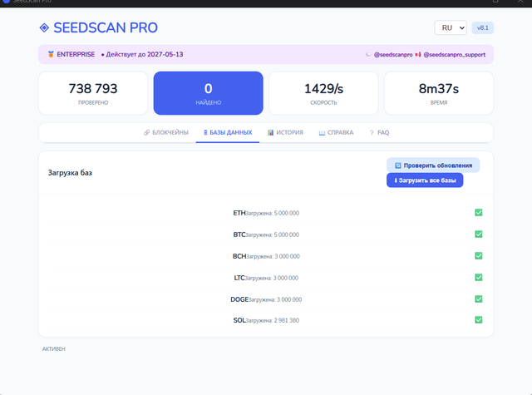Click the download arrow icon in Загрузить все базы
Viewport: 532px width, 395px height.
(x=396, y=180)
